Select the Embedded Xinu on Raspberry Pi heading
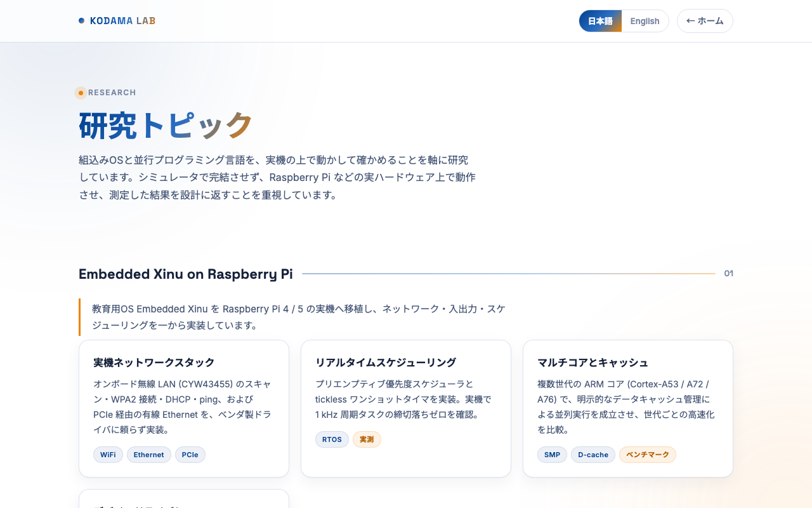Viewport: 812px width, 508px height. pos(186,274)
